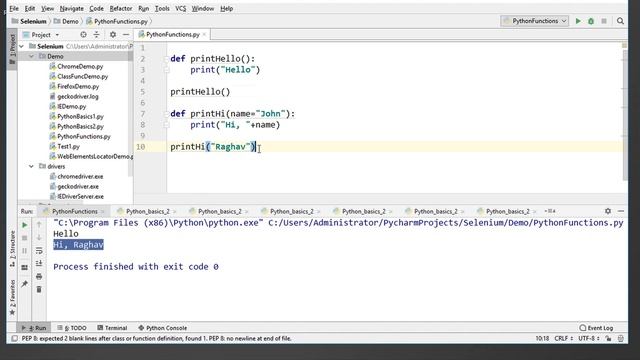Open Project panel settings gear
Screen dimensions: 640x360
(x=113, y=35)
